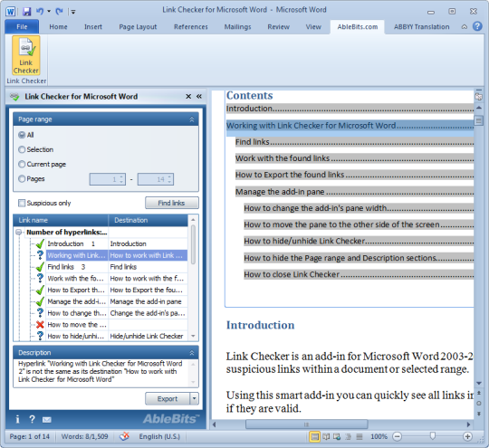Click English (U.S.) language indicator

pos(159,436)
